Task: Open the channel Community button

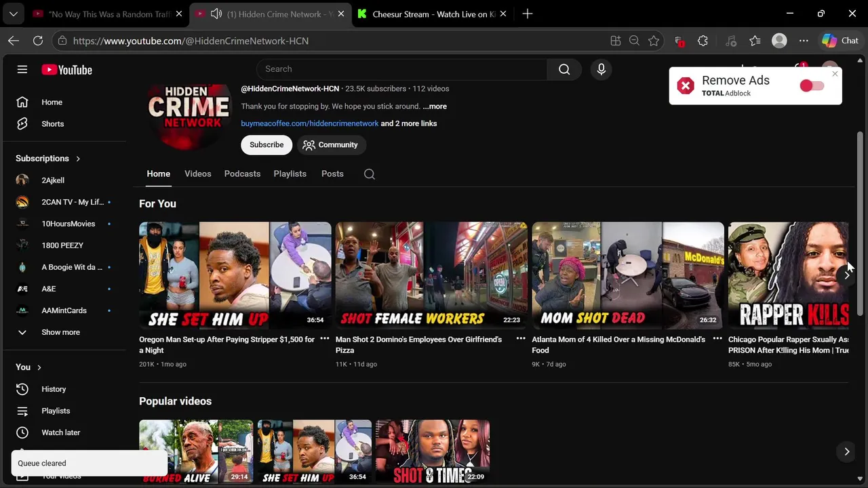Action: click(x=330, y=145)
